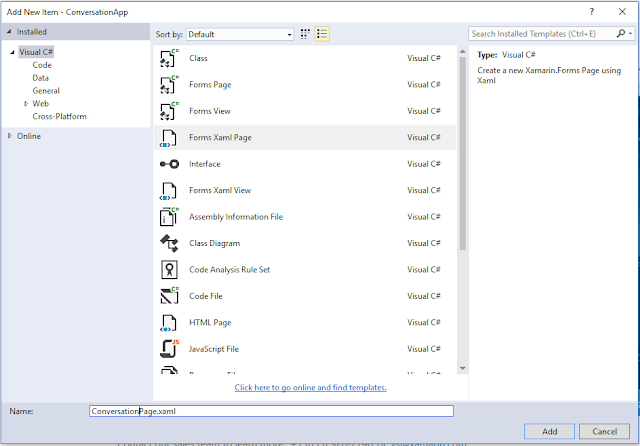Click the Forms Xaml View icon
Viewport: 640px width, 446px height.
(169, 191)
